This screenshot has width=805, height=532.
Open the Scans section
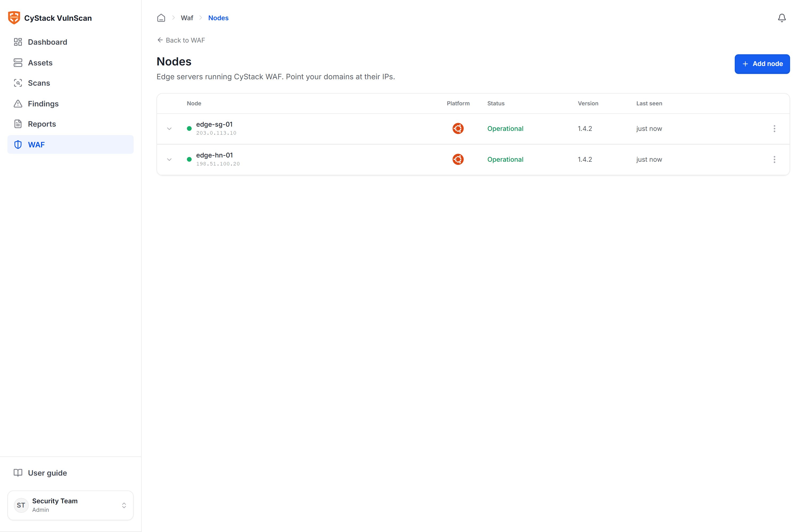pos(71,83)
